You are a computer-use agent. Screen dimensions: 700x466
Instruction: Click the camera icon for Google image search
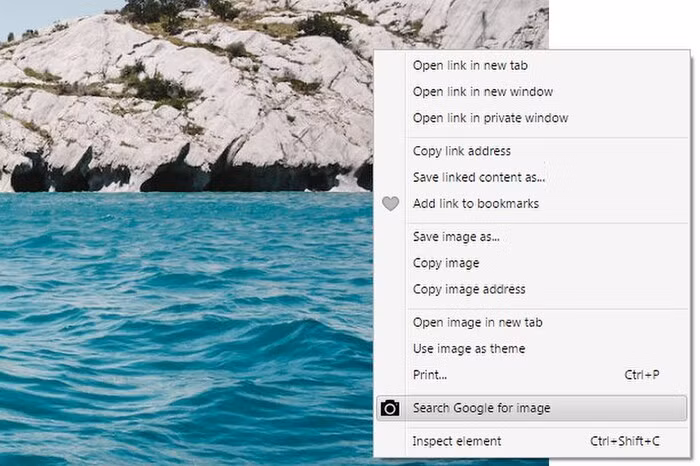[x=390, y=408]
